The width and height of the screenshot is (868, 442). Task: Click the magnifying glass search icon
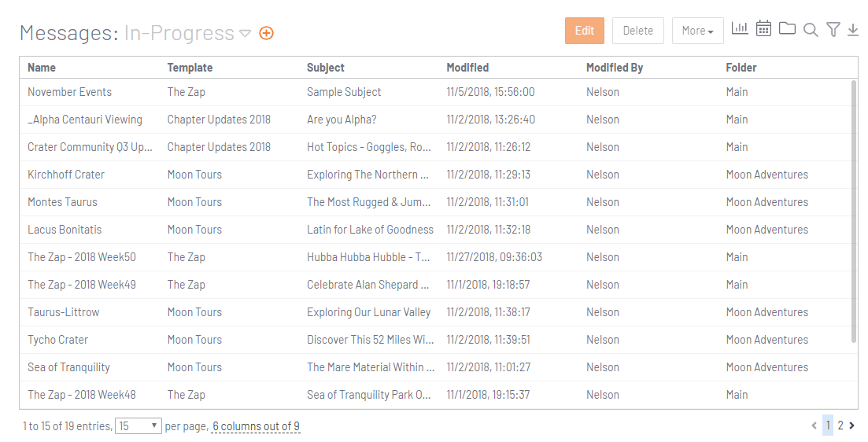pos(811,30)
